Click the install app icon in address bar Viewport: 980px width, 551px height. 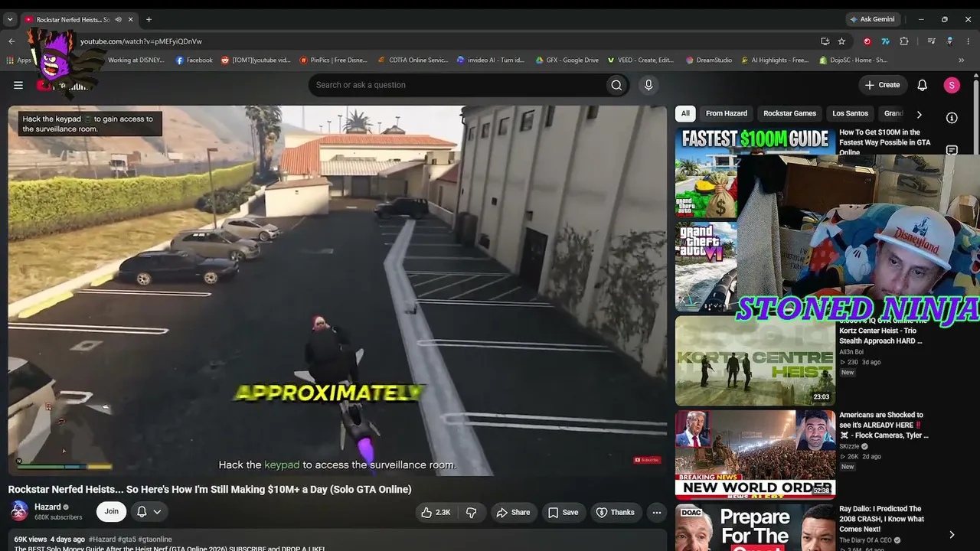tap(825, 41)
